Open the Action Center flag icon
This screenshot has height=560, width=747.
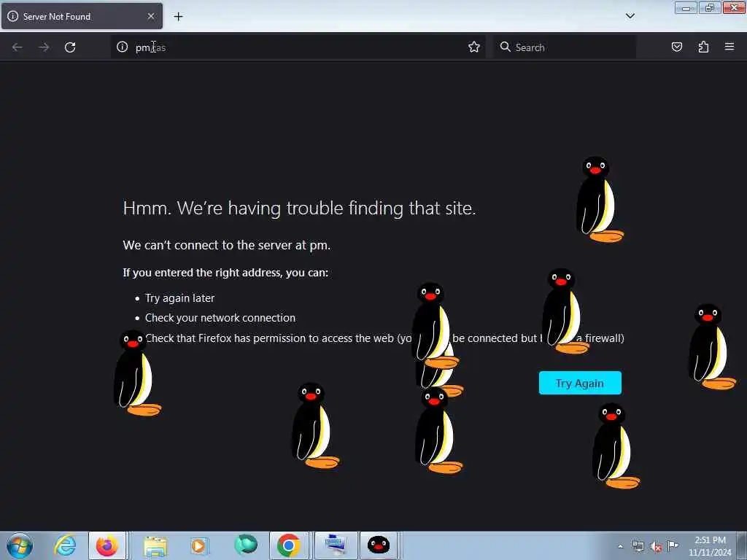tap(673, 545)
